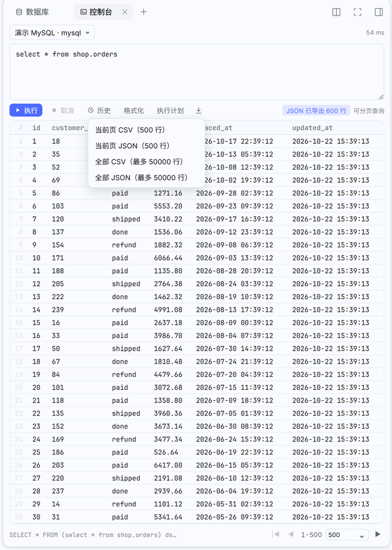The image size is (392, 550).
Task: Click date 2026-07-05 01:39:12
Action: pyautogui.click(x=234, y=414)
